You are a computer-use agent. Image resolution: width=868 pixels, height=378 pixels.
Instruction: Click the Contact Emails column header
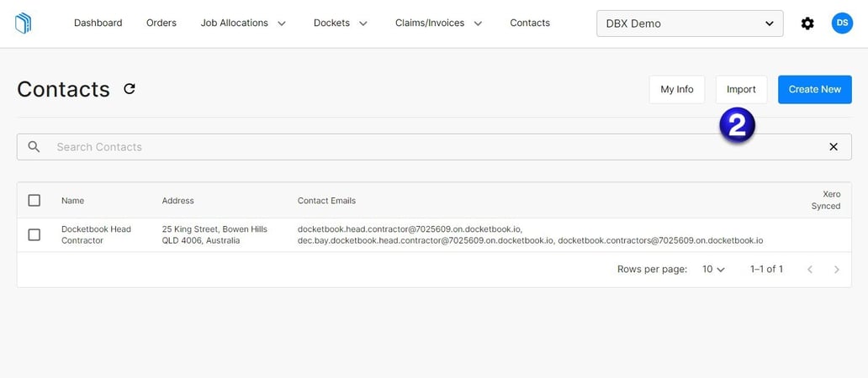pyautogui.click(x=326, y=201)
